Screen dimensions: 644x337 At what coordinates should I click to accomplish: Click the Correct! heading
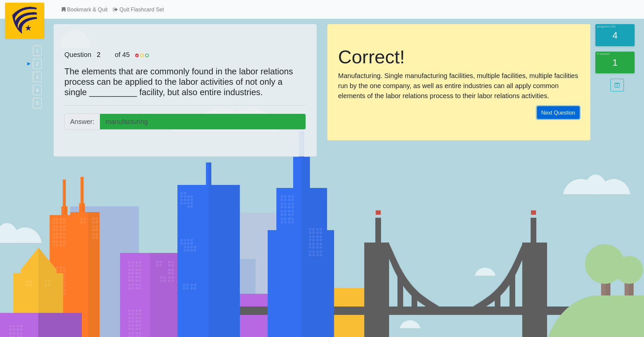(x=371, y=57)
